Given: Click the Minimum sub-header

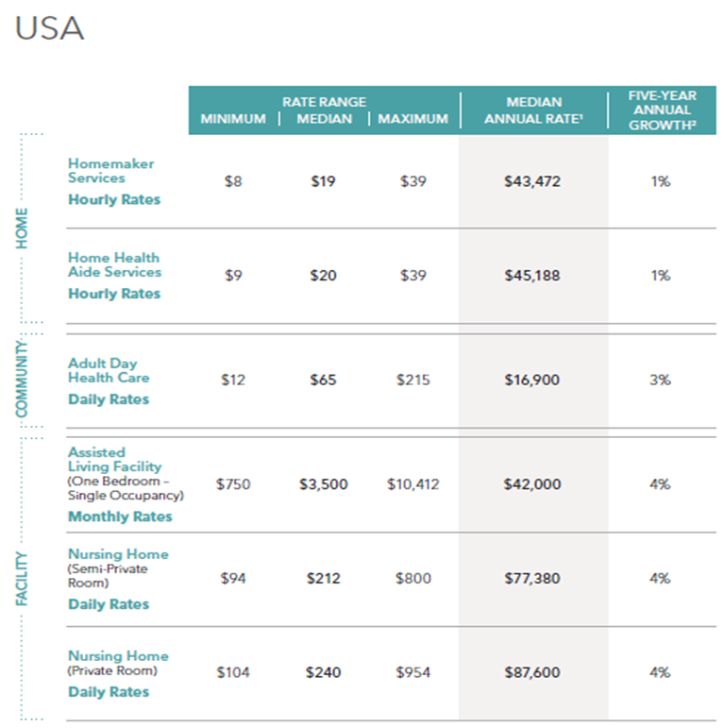Looking at the screenshot, I should (x=233, y=120).
